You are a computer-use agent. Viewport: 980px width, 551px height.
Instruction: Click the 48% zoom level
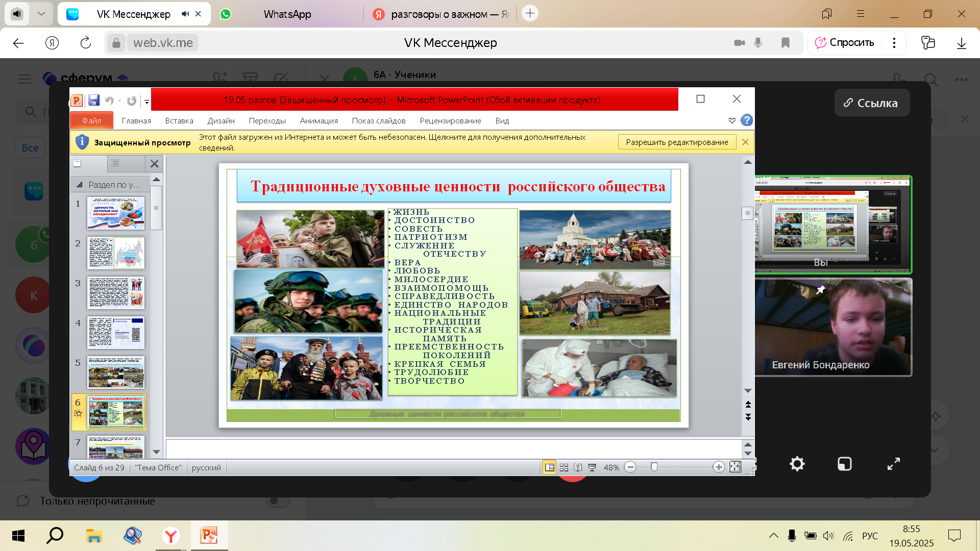point(611,468)
